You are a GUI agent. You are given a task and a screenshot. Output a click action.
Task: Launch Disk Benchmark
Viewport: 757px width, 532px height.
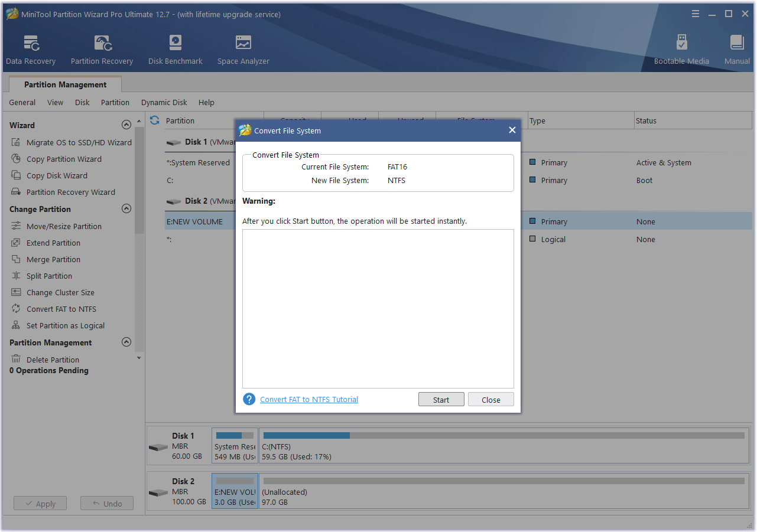click(x=176, y=50)
